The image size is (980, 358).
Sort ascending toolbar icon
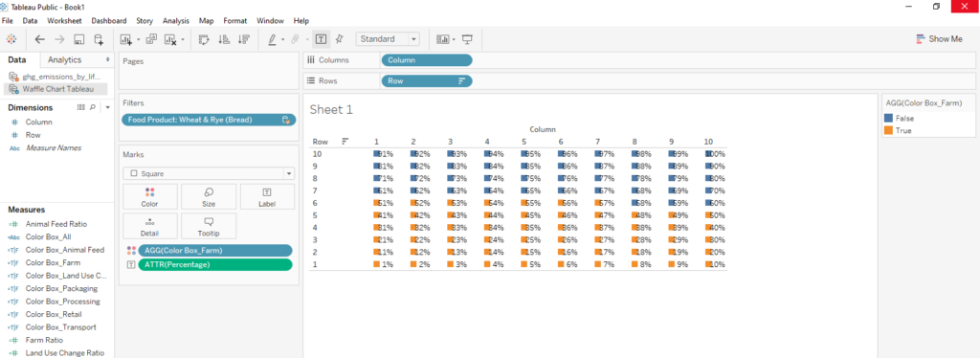click(x=224, y=38)
